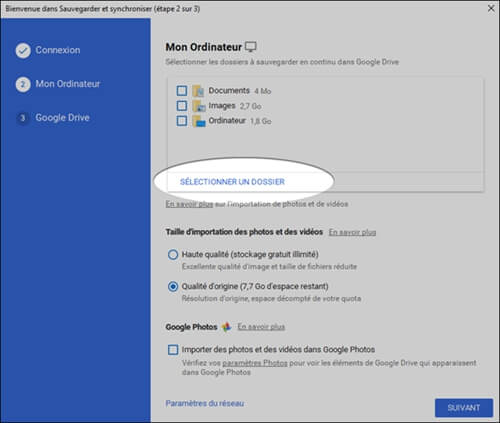500x423 pixels.
Task: Click the 4 Mo size label
Action: point(263,91)
